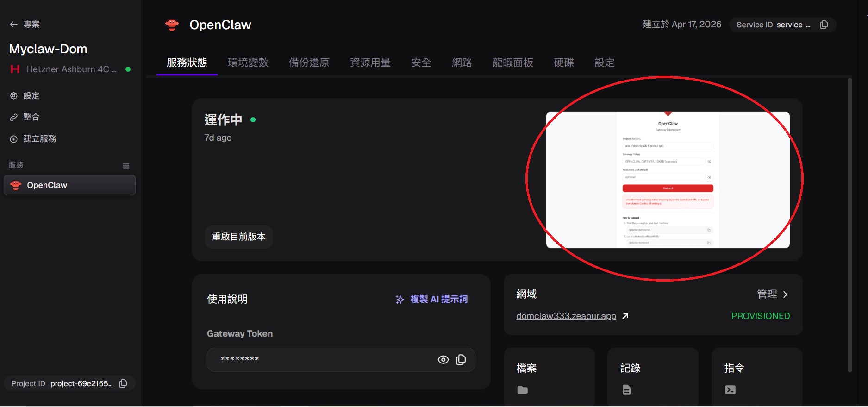Click the page vertical scrollbar
868x407 pixels.
849,225
